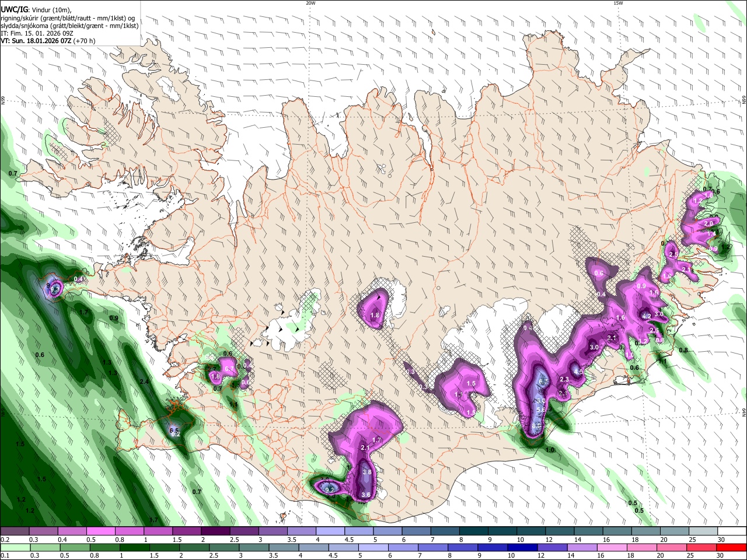Click the pale green 0.1 swatch in rain scale

[15, 547]
